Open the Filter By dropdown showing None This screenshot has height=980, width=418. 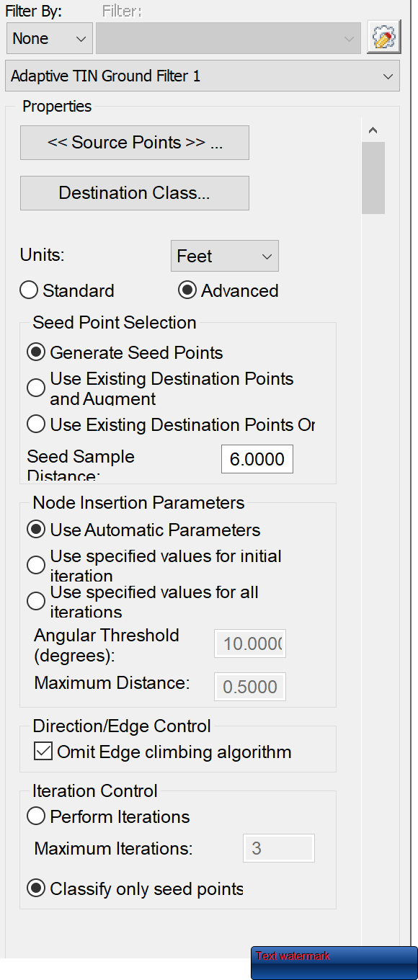pos(49,37)
